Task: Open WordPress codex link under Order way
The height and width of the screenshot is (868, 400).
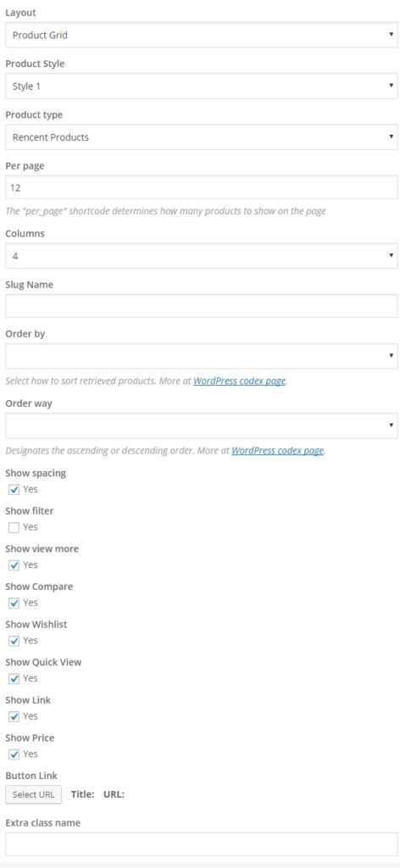Action: click(x=277, y=451)
